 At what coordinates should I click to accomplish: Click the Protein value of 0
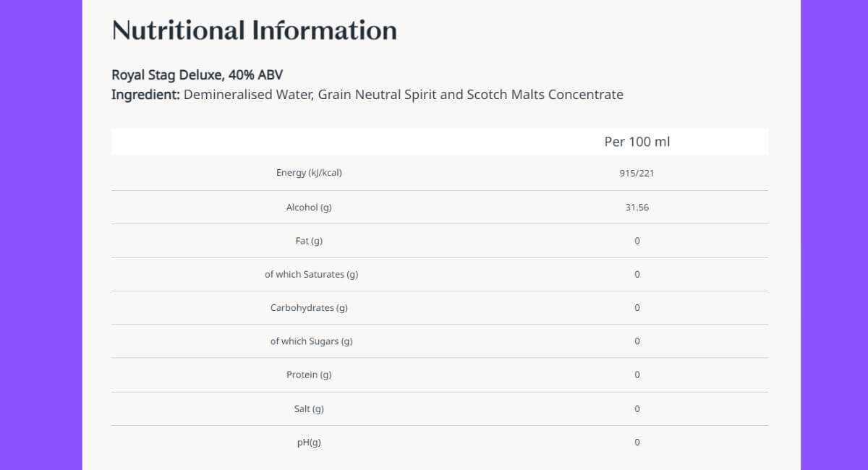pos(637,375)
